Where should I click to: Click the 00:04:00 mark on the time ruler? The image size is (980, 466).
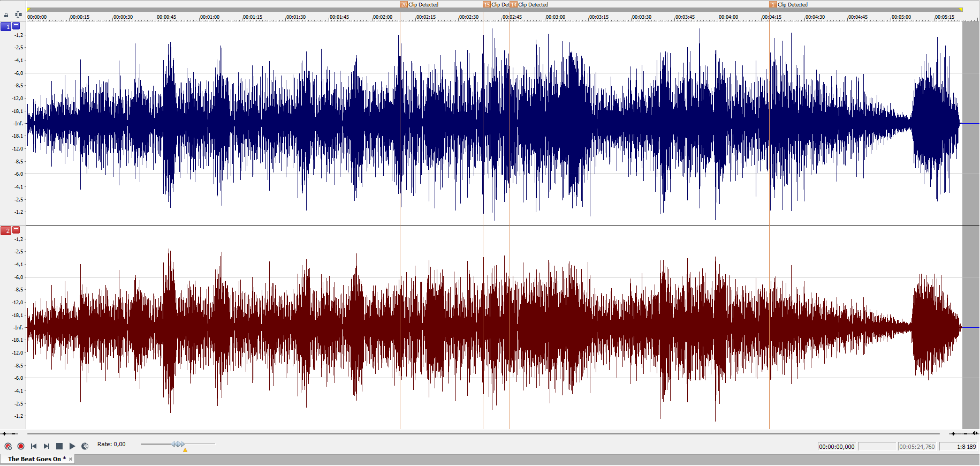(728, 17)
